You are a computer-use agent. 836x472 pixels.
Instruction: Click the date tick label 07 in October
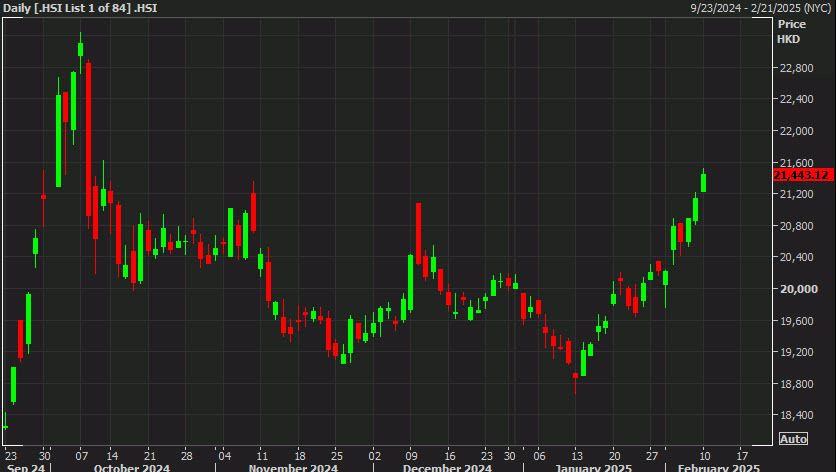point(82,457)
